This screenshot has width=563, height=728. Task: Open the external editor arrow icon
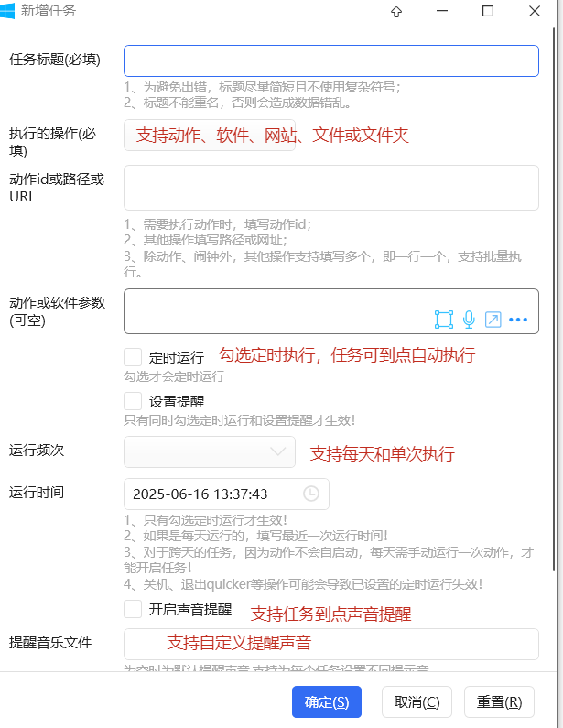click(x=493, y=320)
